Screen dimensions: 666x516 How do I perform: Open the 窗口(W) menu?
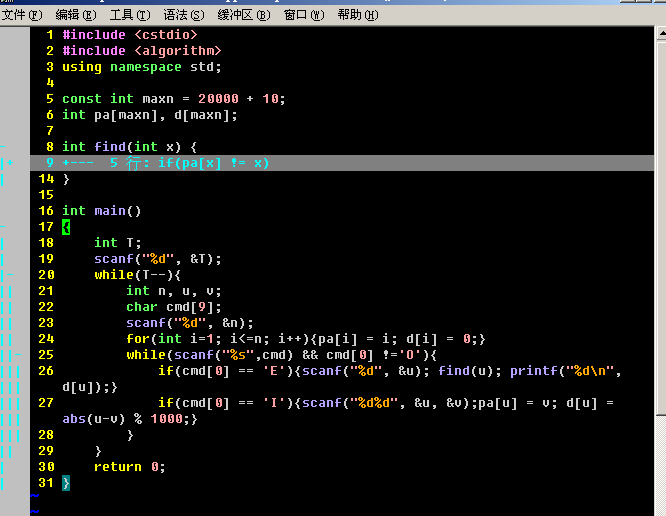pos(304,15)
